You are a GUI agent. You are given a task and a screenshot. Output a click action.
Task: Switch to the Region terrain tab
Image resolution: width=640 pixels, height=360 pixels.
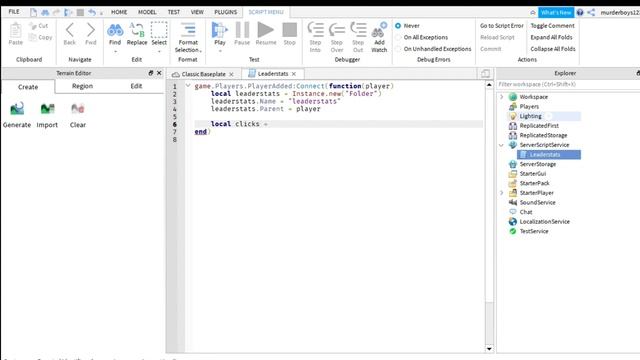click(82, 86)
